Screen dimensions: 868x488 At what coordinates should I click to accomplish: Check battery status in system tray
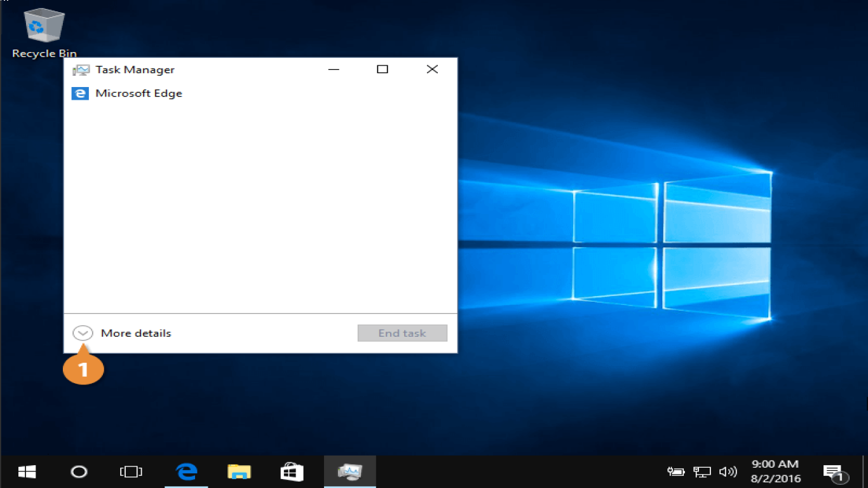pyautogui.click(x=675, y=471)
